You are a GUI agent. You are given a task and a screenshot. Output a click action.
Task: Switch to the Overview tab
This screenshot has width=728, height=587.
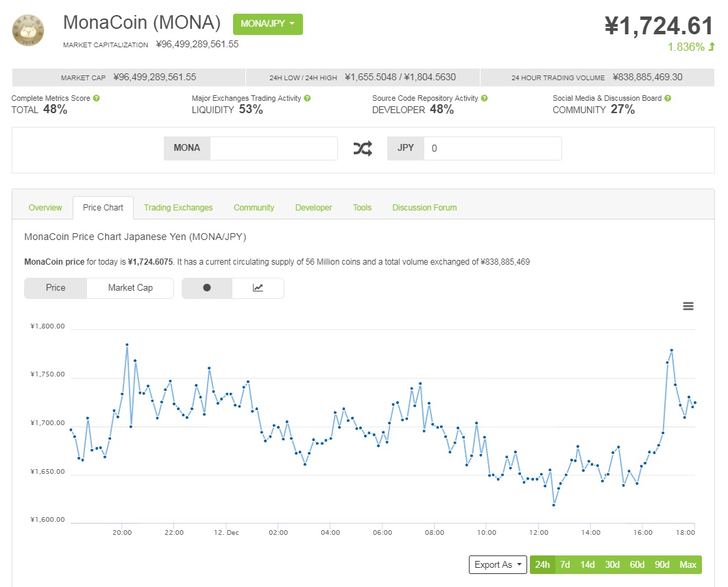[x=45, y=207]
